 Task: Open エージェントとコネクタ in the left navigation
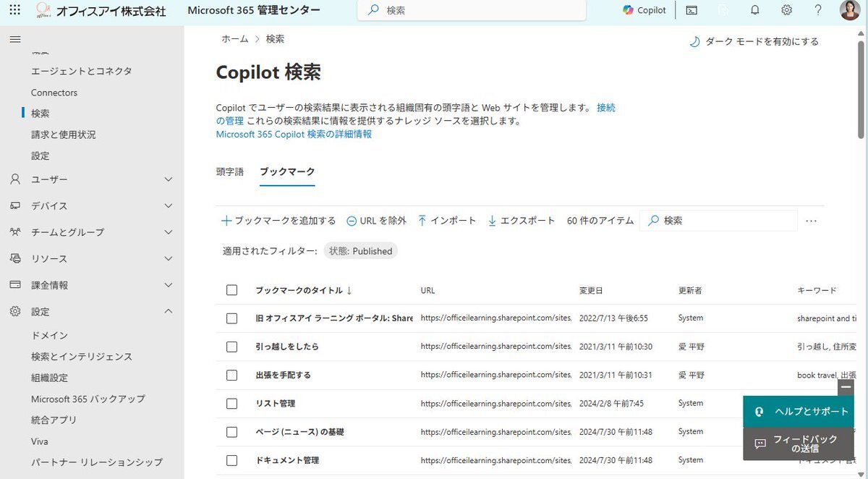[x=81, y=72]
